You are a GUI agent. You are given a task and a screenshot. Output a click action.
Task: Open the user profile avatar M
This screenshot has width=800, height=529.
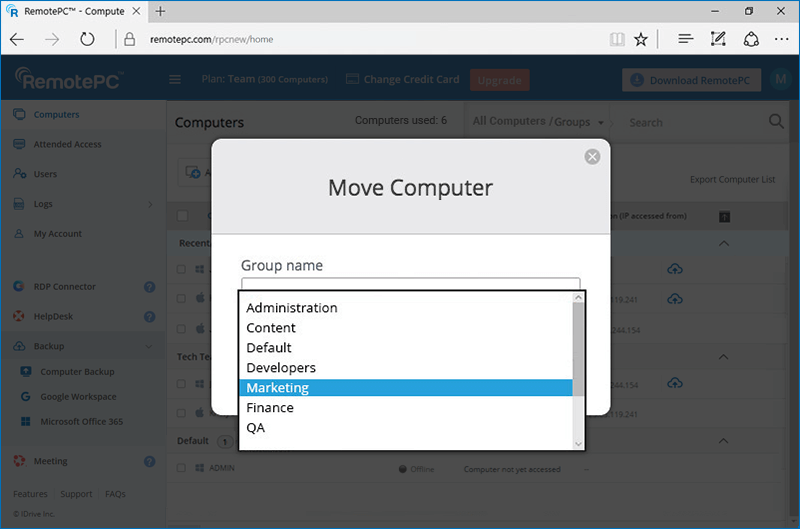tap(778, 80)
